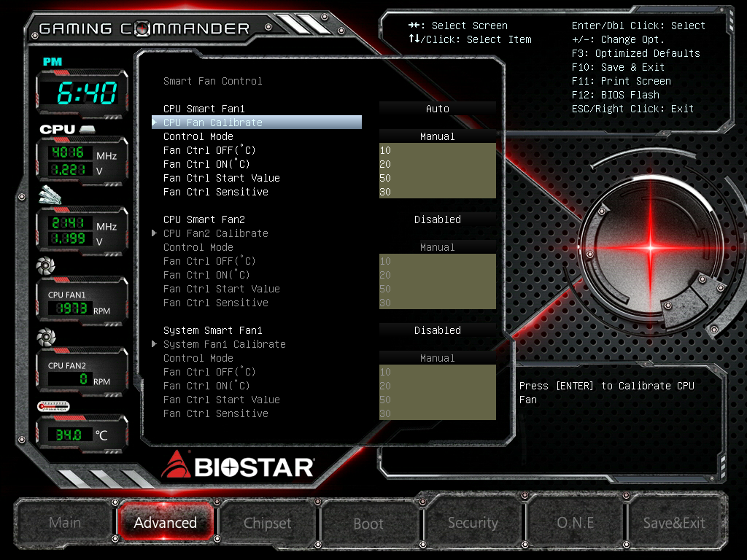Switch to the Chipset tab

point(267,523)
